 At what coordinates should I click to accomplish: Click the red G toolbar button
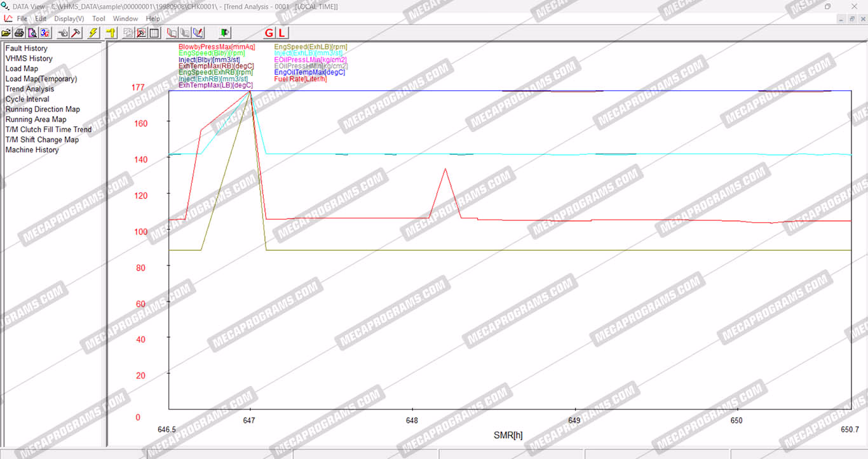269,32
